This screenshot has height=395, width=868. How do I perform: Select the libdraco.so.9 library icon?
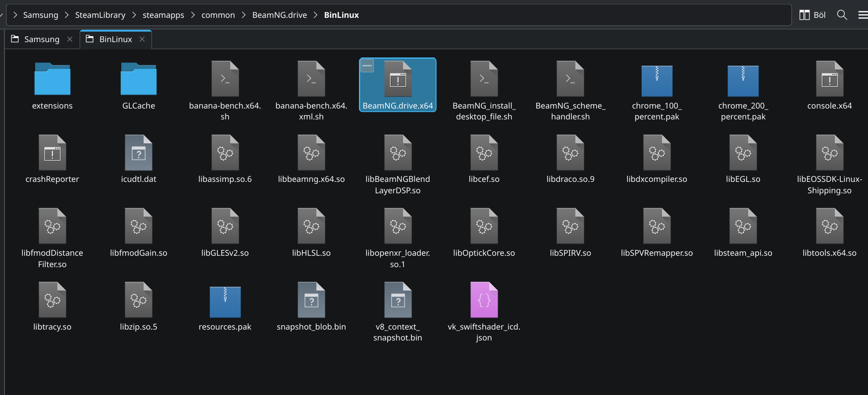(x=570, y=153)
